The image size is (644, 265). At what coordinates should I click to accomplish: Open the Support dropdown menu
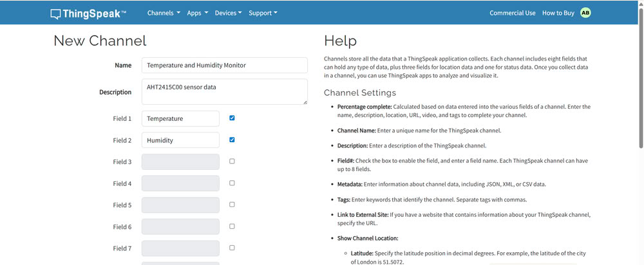[263, 13]
